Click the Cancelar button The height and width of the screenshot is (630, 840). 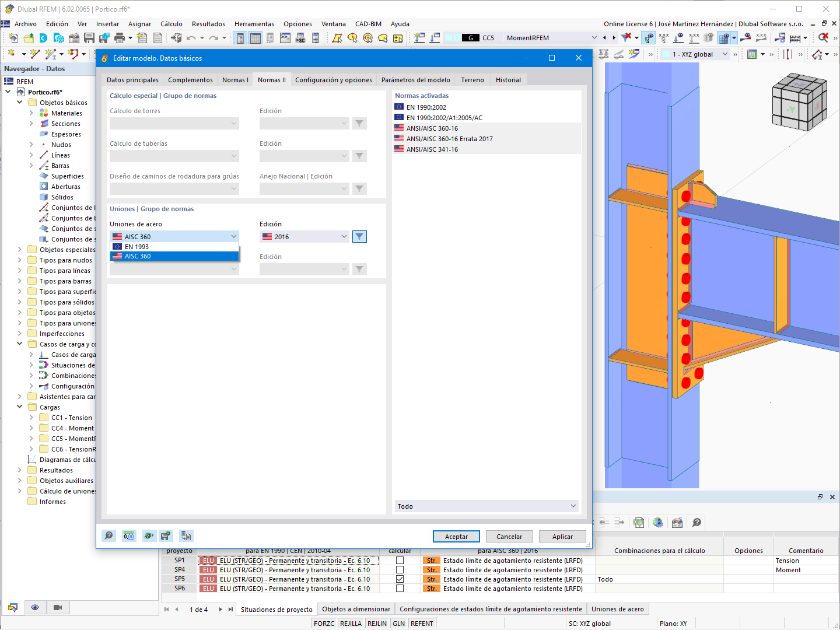coord(509,537)
